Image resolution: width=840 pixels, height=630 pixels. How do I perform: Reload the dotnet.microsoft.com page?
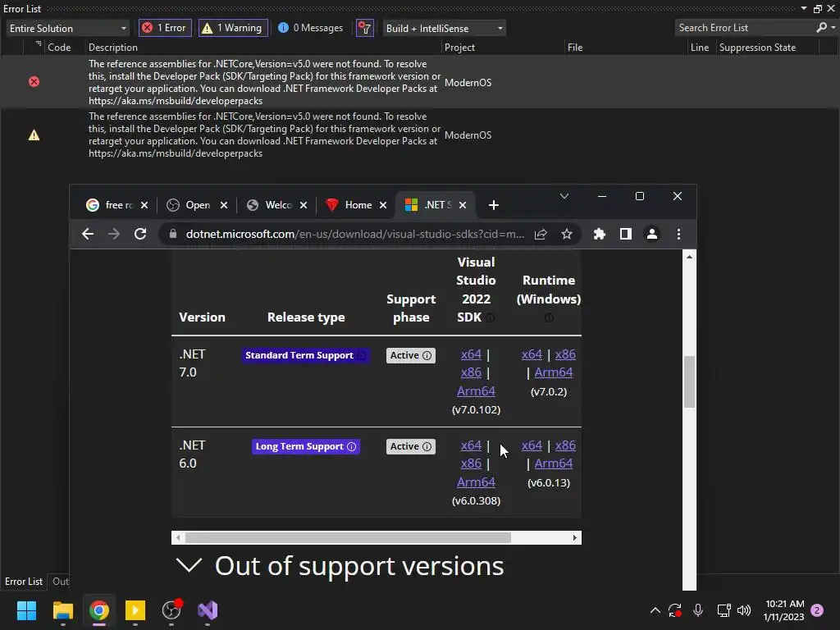click(140, 234)
